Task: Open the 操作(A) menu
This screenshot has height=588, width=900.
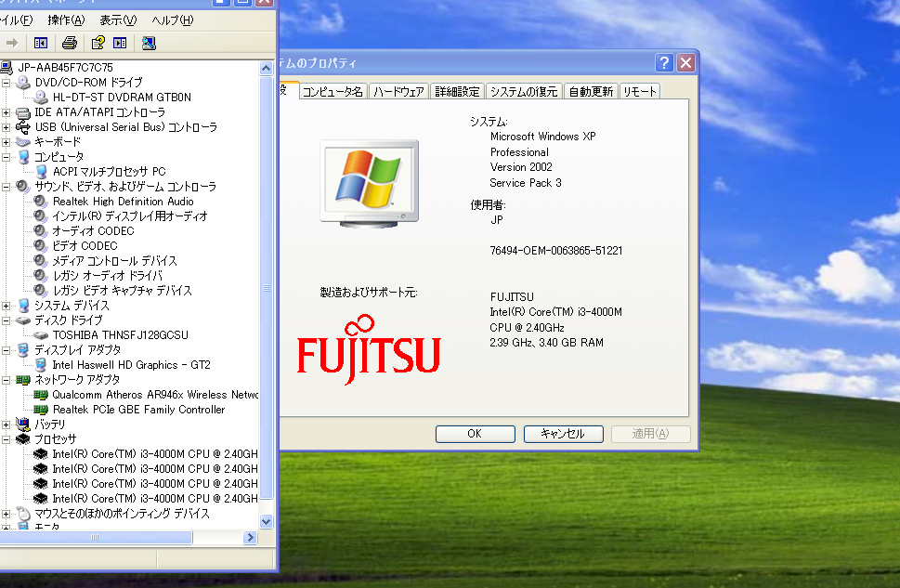Action: pyautogui.click(x=66, y=20)
